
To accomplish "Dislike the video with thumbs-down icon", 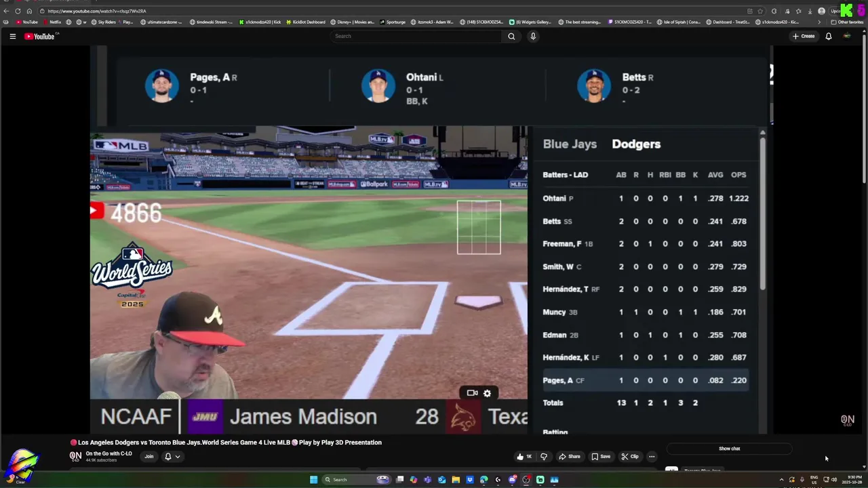I will (x=544, y=457).
